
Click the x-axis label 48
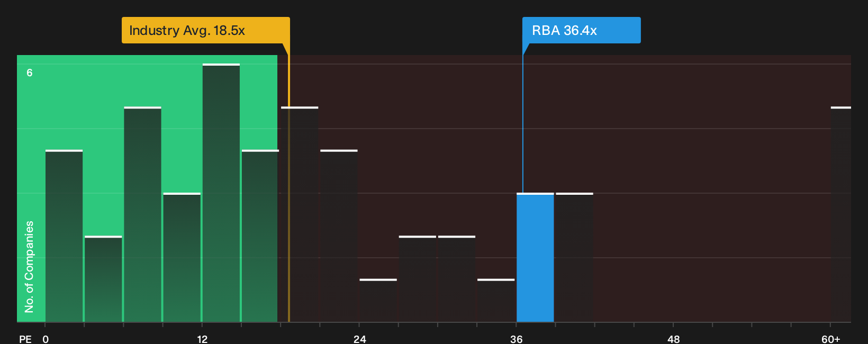click(x=673, y=339)
